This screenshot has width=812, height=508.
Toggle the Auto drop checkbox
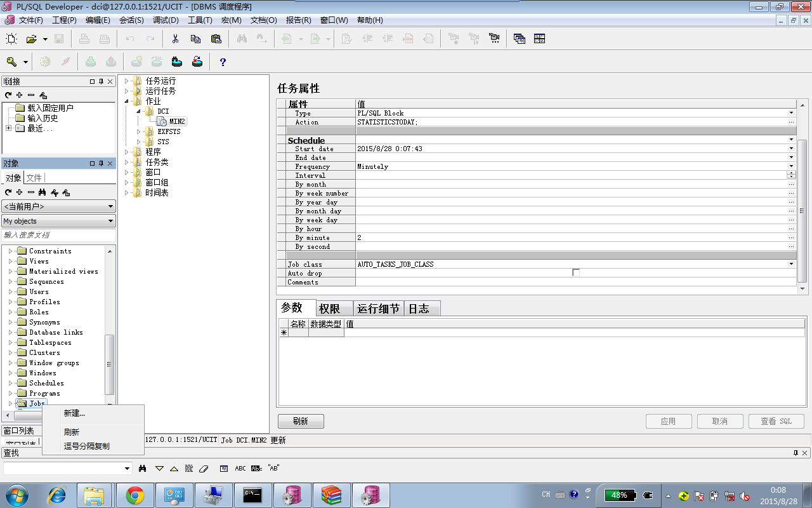pyautogui.click(x=576, y=272)
